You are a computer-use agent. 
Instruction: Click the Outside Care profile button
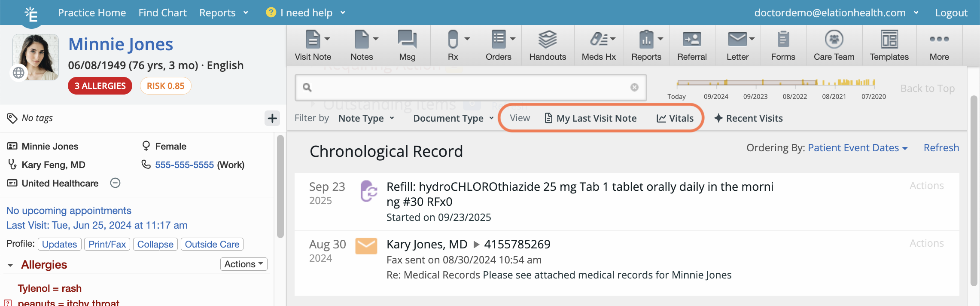[x=212, y=244]
